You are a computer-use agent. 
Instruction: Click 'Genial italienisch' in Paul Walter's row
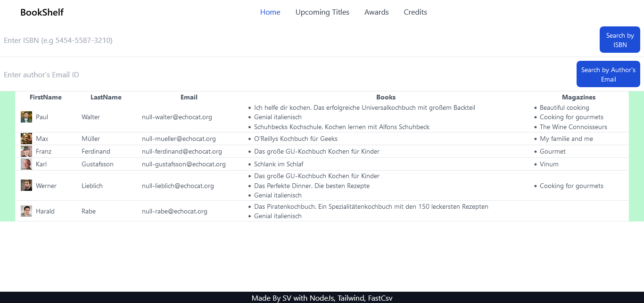[x=278, y=117]
